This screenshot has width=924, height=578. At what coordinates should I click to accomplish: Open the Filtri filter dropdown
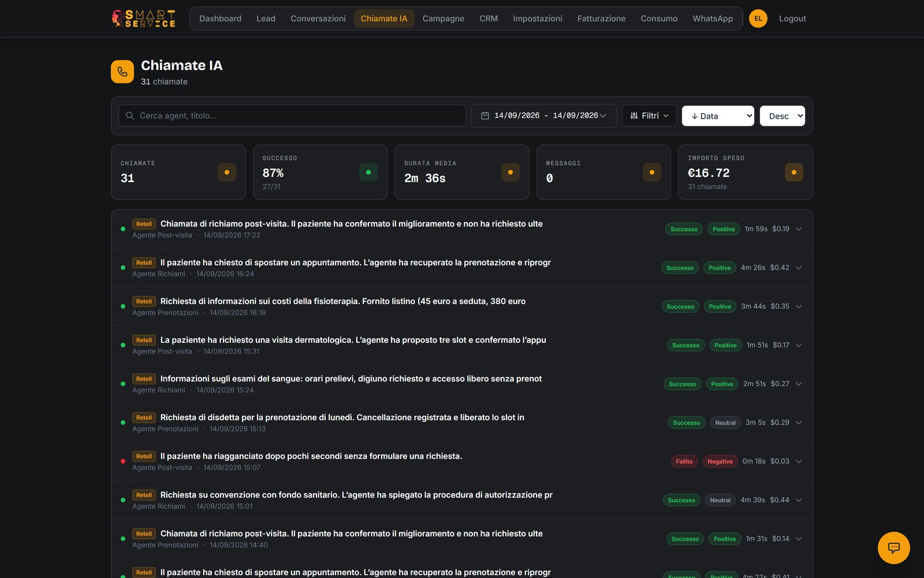649,116
